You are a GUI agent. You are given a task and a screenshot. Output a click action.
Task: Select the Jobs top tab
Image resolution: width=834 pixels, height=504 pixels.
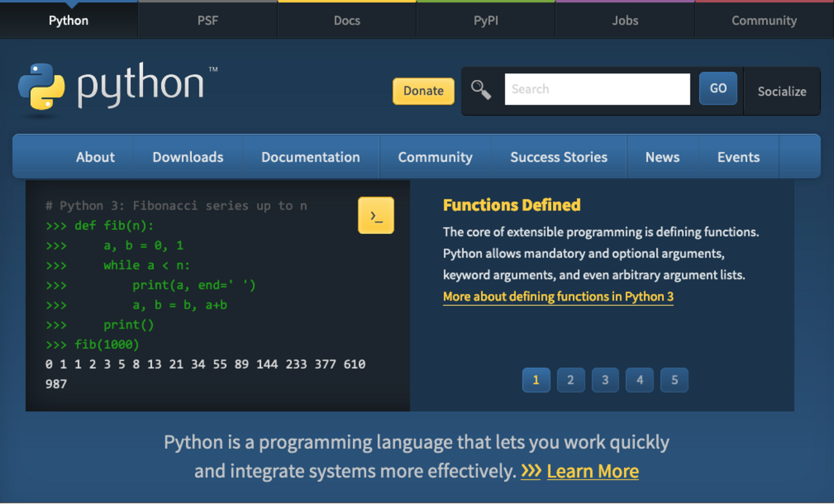[x=625, y=21]
